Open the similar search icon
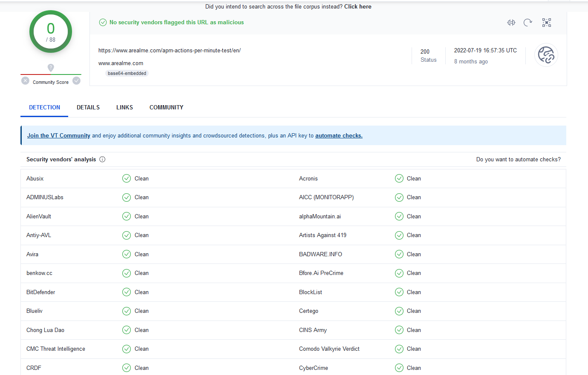 click(x=511, y=23)
